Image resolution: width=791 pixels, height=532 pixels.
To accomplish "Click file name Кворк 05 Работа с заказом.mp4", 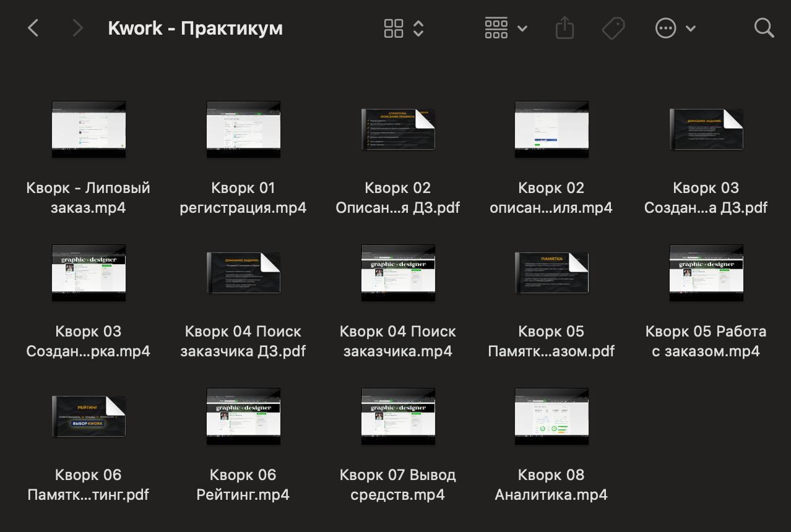I will (x=706, y=341).
